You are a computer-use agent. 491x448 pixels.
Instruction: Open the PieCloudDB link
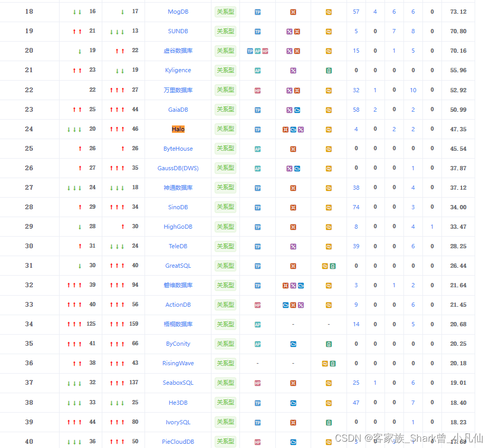178,442
